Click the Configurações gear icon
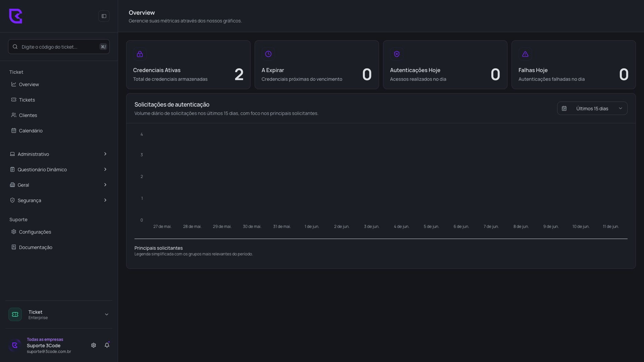Screen dimensions: 644x362 pyautogui.click(x=14, y=232)
